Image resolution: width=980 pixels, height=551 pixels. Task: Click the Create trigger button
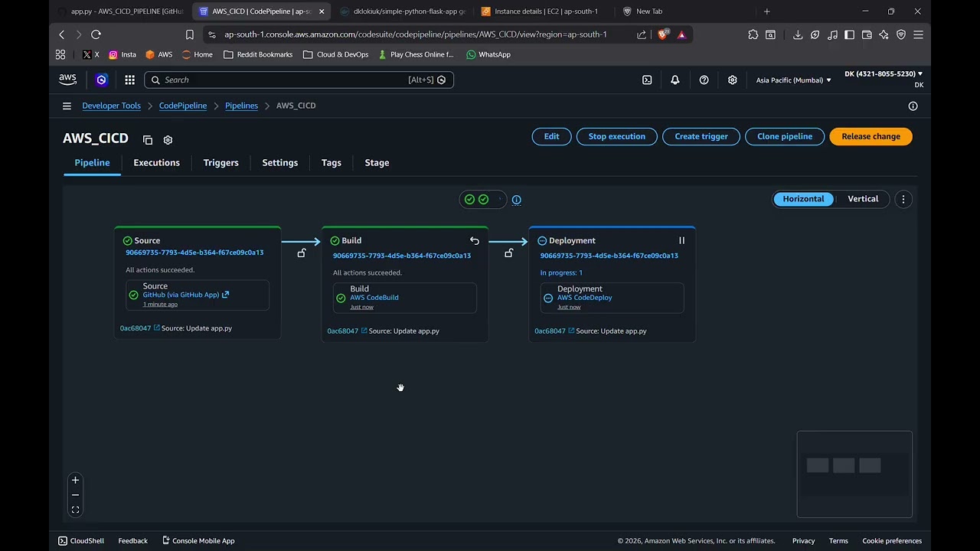pos(701,136)
